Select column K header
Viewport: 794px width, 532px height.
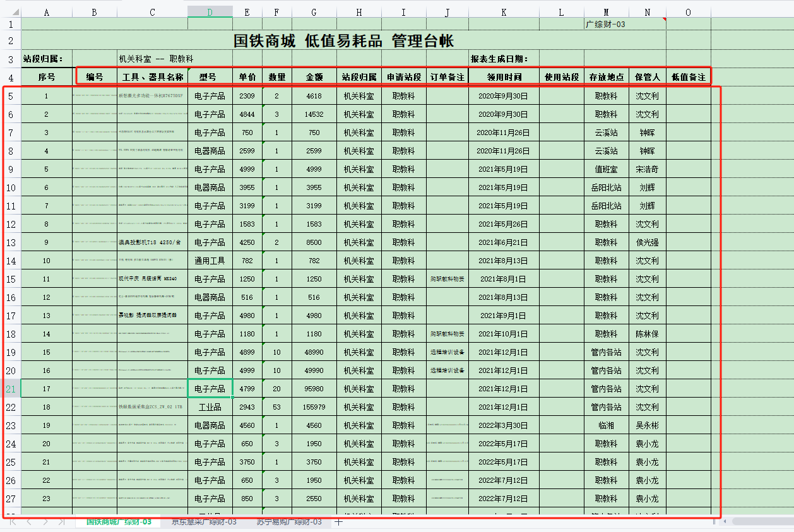[x=504, y=12]
